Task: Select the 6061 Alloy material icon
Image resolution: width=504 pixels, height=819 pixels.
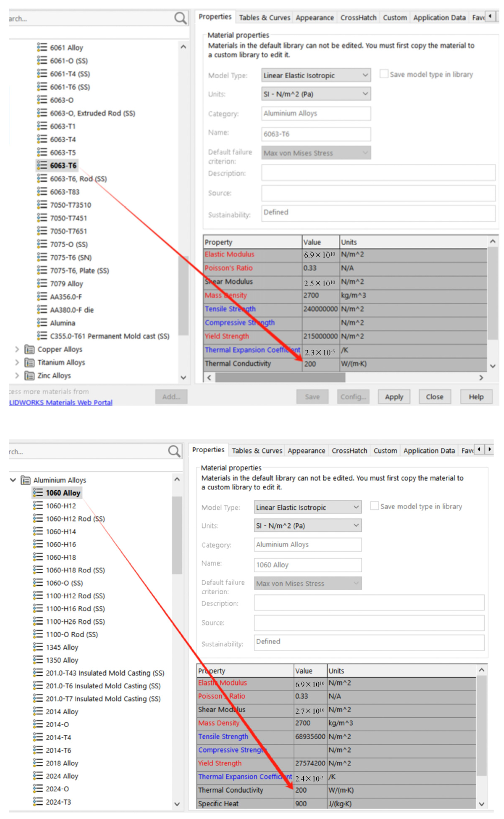Action: (x=42, y=47)
